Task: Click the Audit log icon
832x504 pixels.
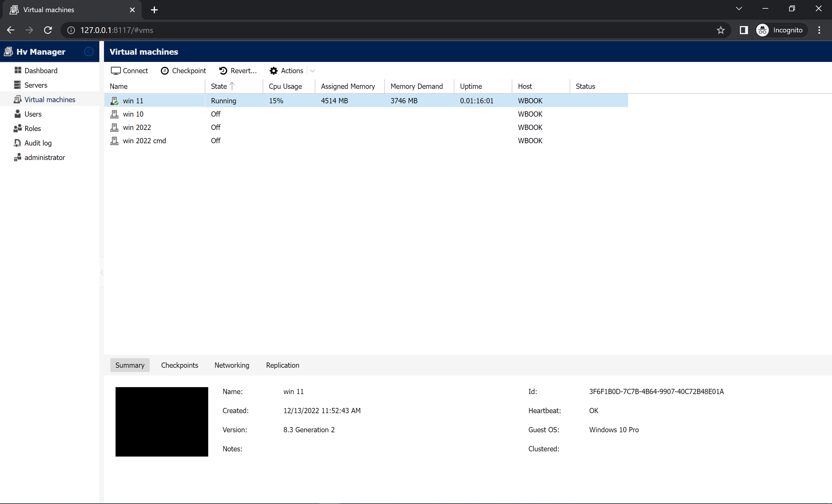Action: click(18, 143)
